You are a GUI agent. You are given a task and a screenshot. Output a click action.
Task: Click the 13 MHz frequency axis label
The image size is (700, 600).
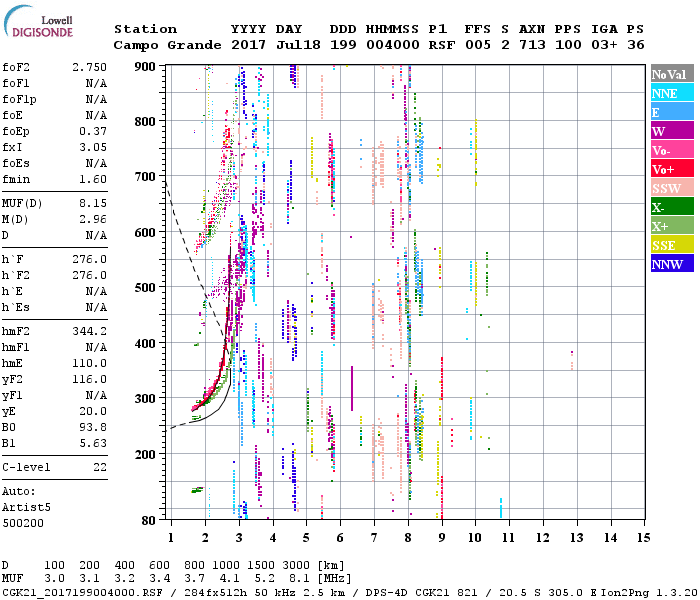pos(576,538)
